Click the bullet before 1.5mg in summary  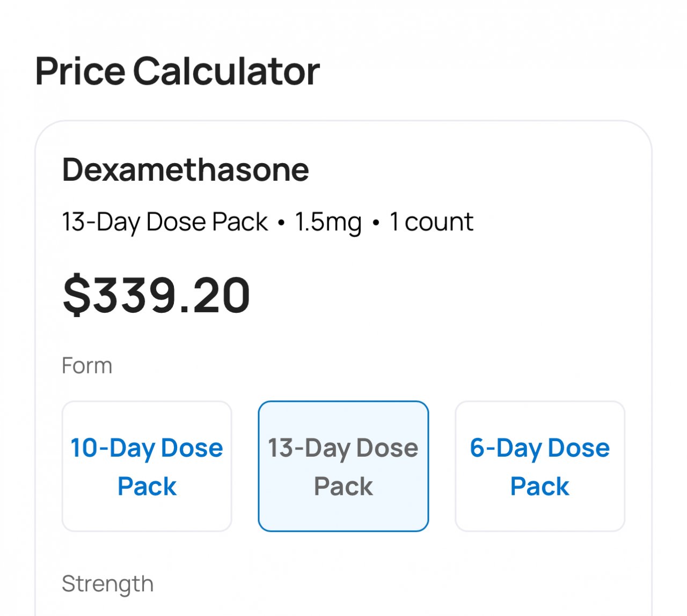click(281, 223)
